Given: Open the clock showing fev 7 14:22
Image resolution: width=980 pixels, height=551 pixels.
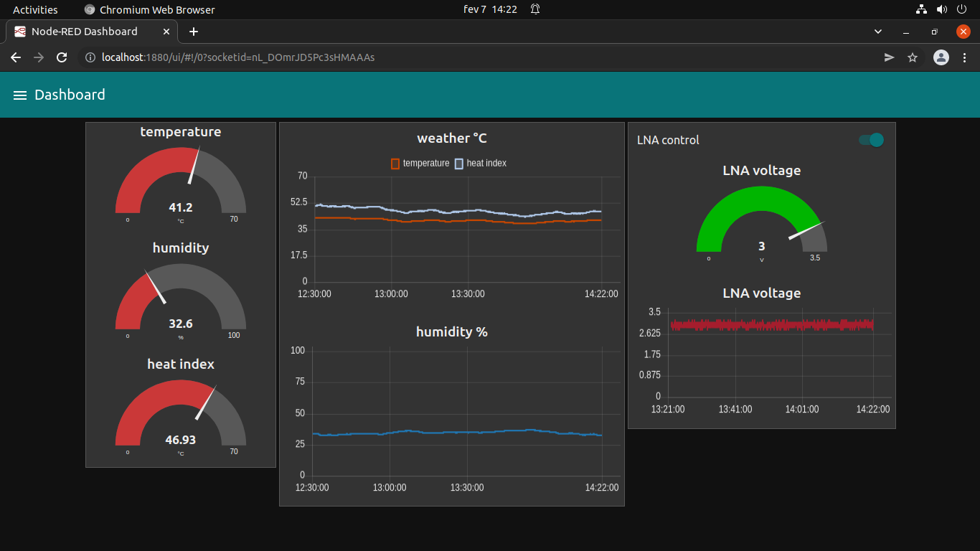Looking at the screenshot, I should [x=491, y=9].
